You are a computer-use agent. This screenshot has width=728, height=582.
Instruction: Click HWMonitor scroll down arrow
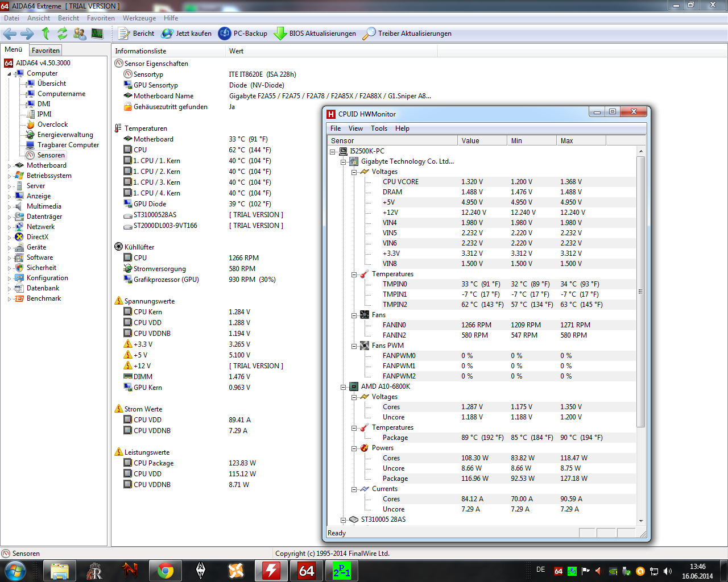[641, 521]
